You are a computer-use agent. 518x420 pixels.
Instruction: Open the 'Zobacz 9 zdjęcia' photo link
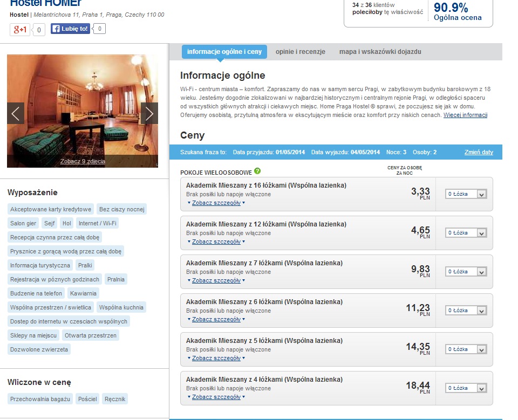[x=83, y=161]
